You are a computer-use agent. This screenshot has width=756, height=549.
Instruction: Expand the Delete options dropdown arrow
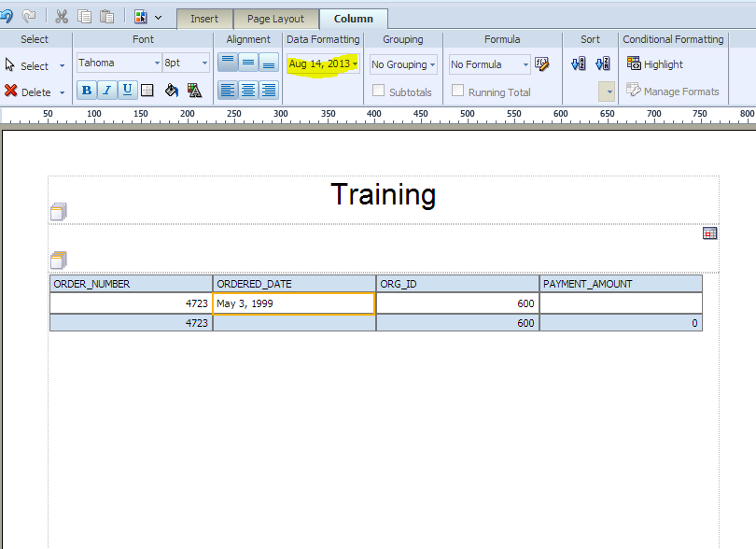point(62,92)
